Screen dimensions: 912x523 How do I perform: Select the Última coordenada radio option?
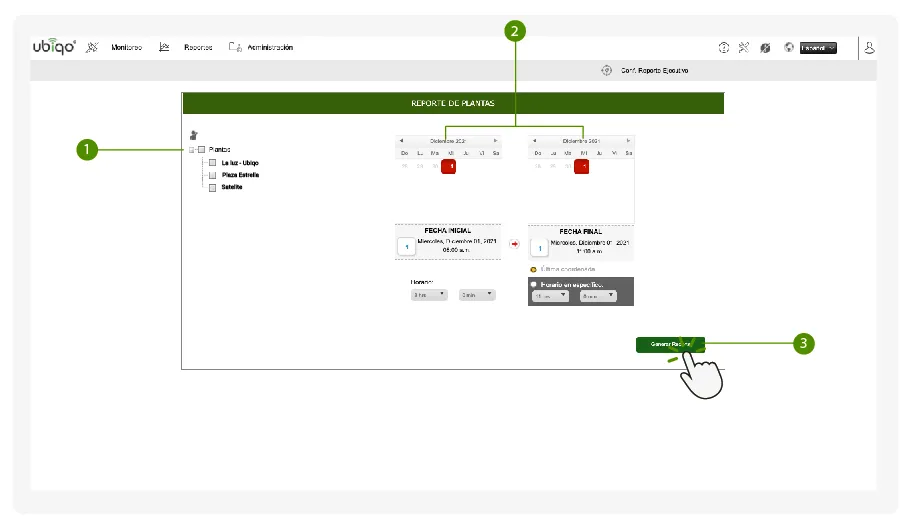[x=533, y=269]
